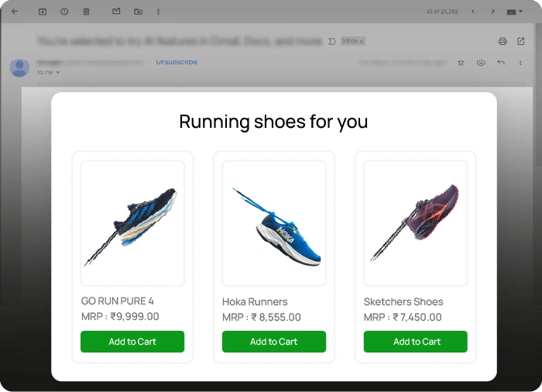This screenshot has width=542, height=392.
Task: Open the GO RUN PURE 4 shoe image
Action: click(132, 224)
